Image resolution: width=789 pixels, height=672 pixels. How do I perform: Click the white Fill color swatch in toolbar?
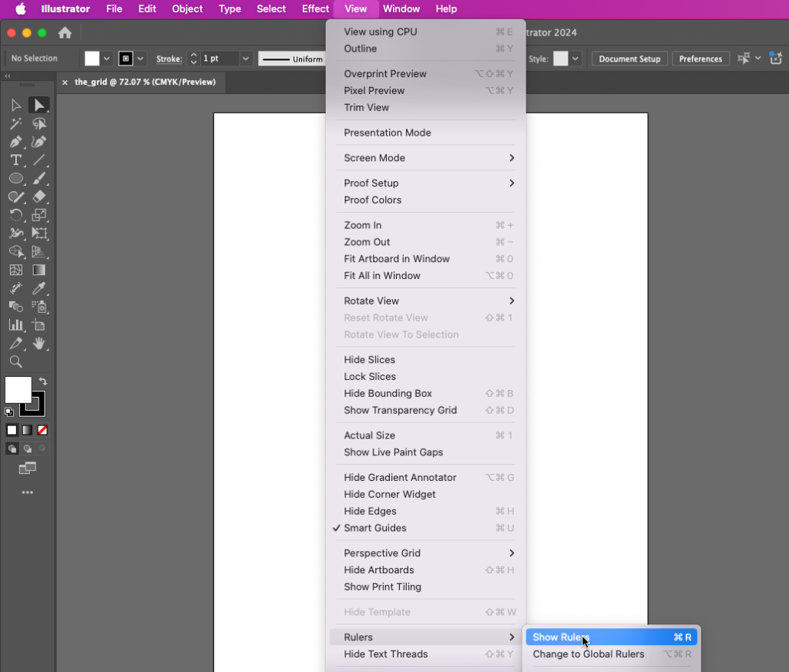[18, 390]
